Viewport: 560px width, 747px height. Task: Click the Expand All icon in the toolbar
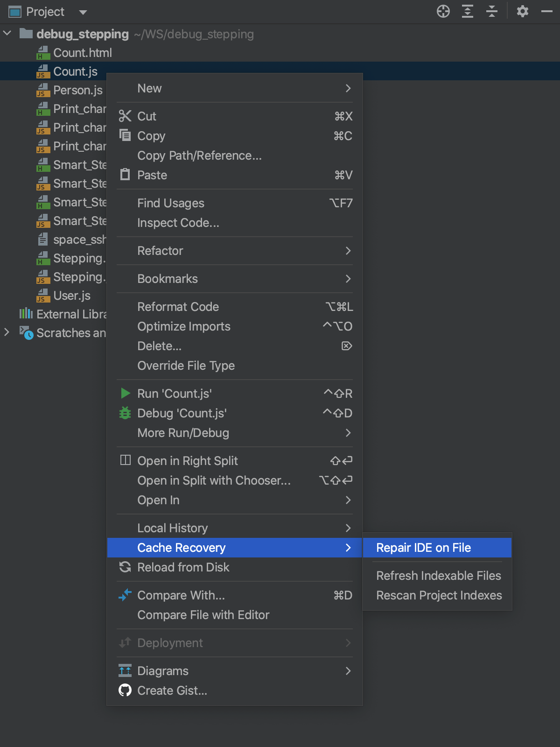tap(467, 11)
